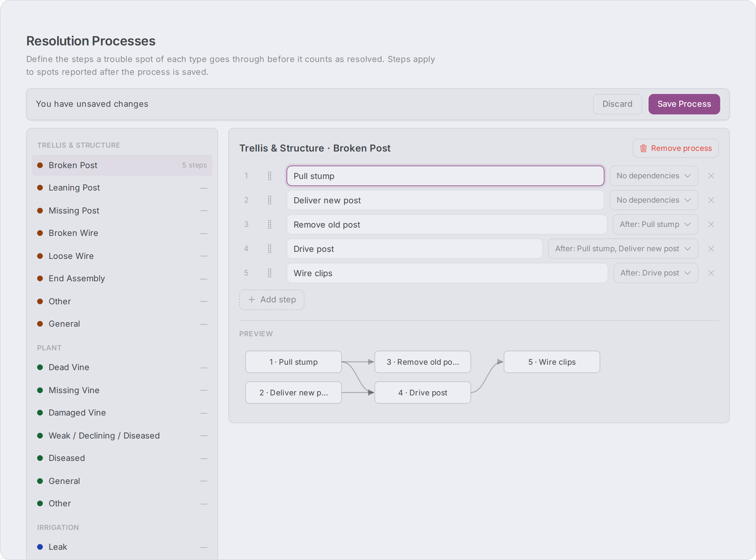Image resolution: width=756 pixels, height=560 pixels.
Task: Select Other under Trellis & Structure
Action: pyautogui.click(x=122, y=301)
